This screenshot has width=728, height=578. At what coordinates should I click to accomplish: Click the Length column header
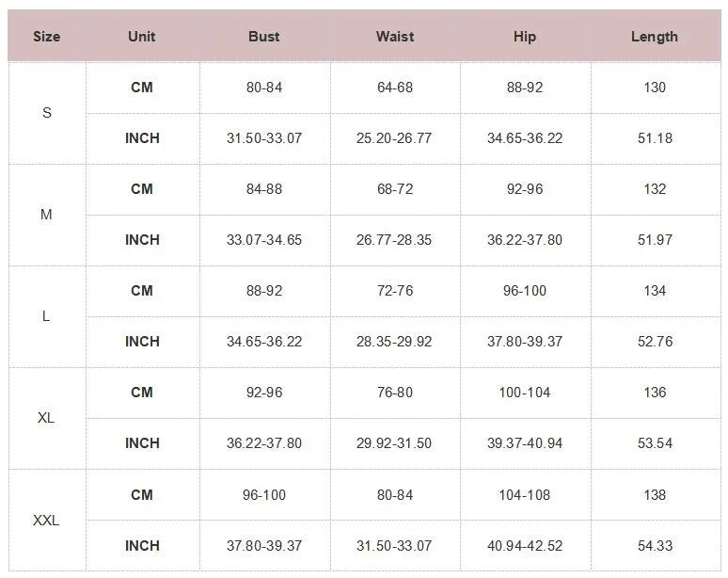(655, 37)
